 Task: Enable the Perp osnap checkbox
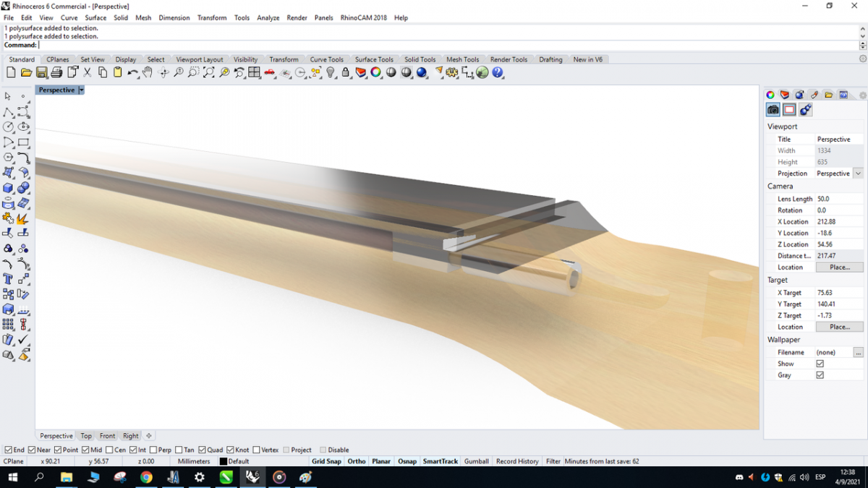pyautogui.click(x=154, y=450)
